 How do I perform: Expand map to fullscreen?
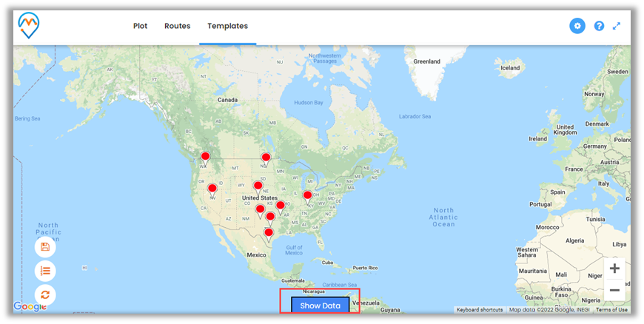(617, 26)
